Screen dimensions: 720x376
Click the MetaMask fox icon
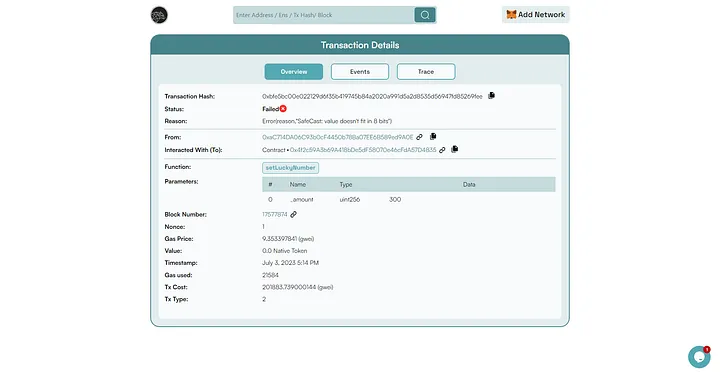point(511,15)
